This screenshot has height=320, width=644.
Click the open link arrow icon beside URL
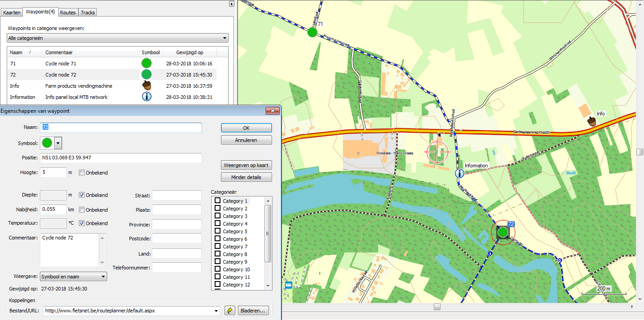pos(229,311)
